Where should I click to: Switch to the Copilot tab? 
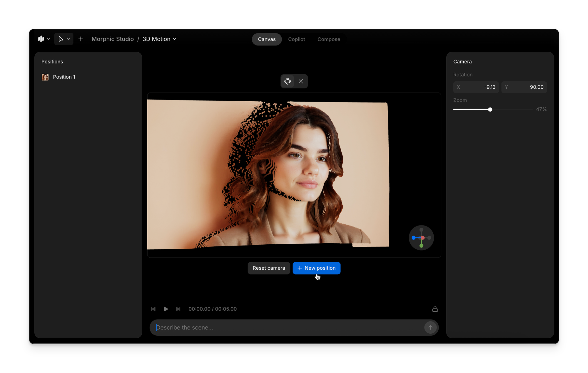pos(296,39)
